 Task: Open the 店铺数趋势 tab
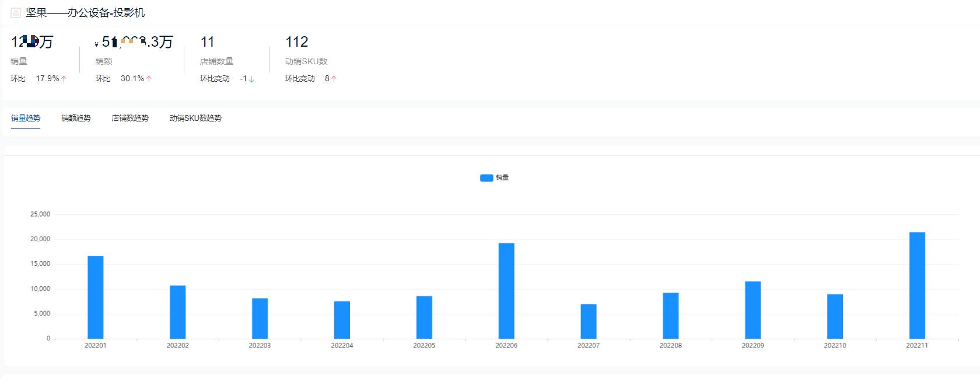130,118
